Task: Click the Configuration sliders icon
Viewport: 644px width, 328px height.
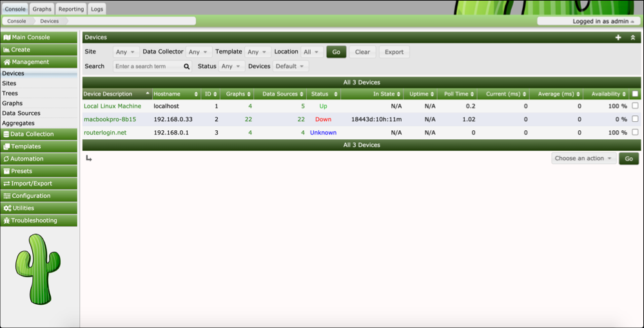Action: pos(7,196)
